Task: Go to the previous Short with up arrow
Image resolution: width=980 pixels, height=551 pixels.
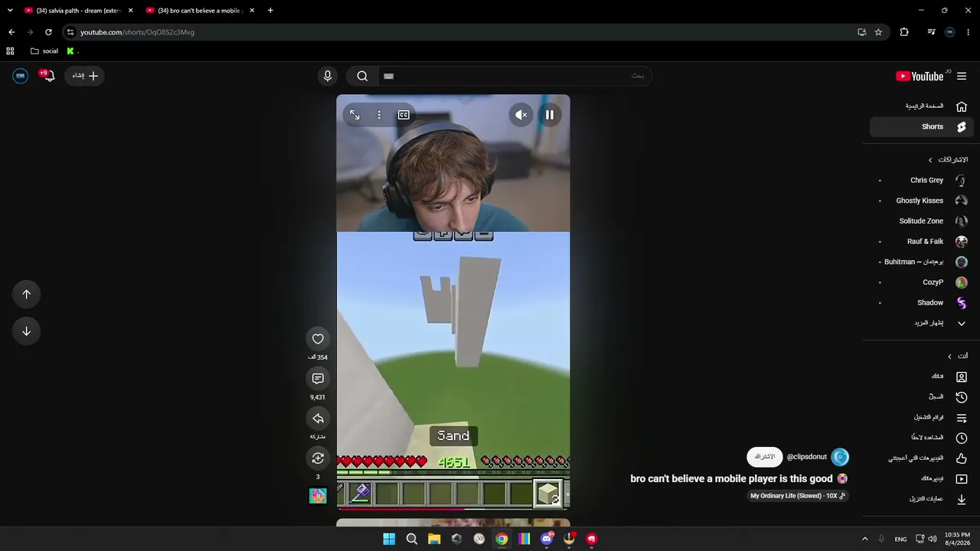Action: (x=27, y=295)
